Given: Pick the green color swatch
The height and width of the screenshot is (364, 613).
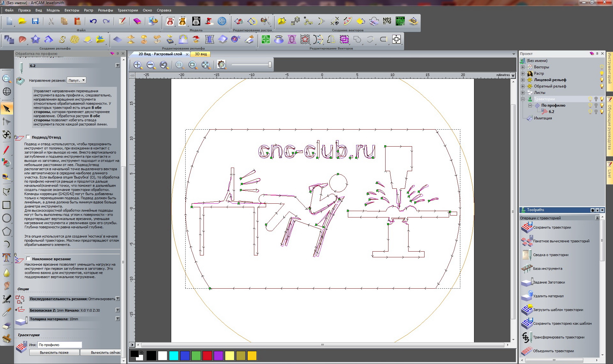Looking at the screenshot, I should 196,356.
